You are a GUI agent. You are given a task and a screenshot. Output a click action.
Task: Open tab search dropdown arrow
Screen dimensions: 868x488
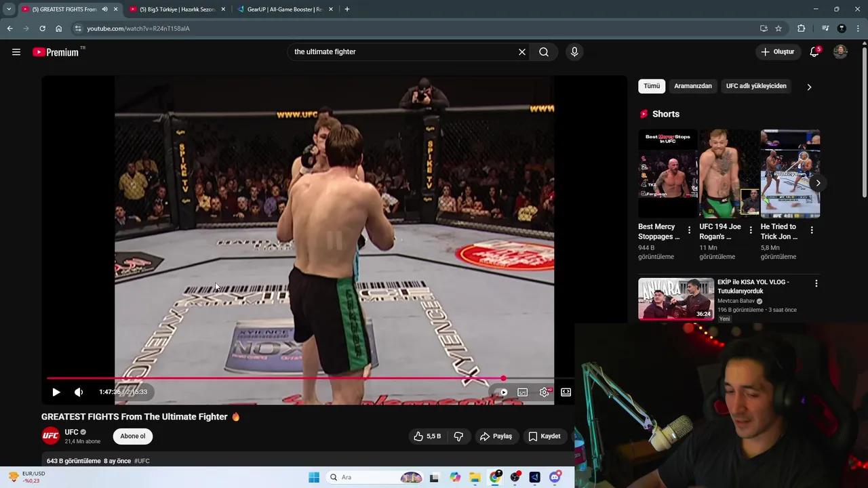click(x=8, y=9)
